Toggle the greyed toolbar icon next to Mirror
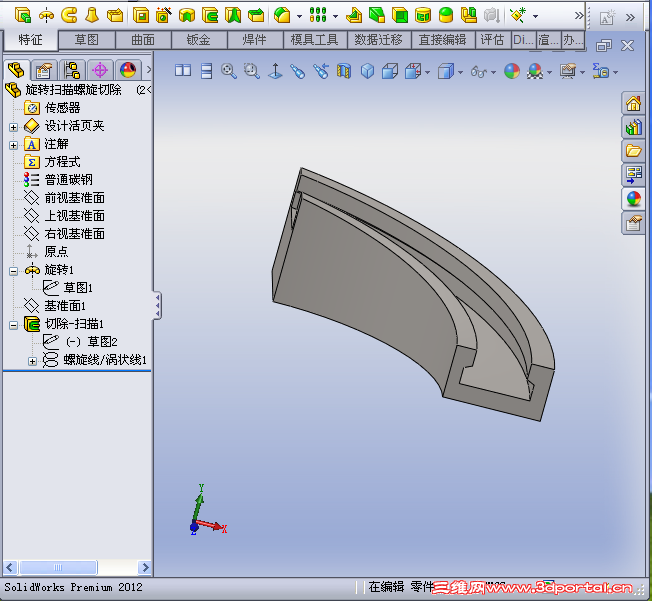The height and width of the screenshot is (601, 652). 491,15
